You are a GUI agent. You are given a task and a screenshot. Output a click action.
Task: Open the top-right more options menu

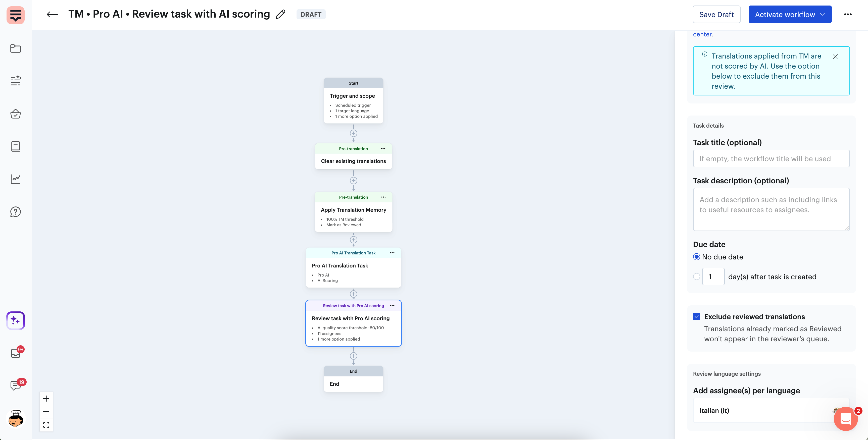(848, 15)
